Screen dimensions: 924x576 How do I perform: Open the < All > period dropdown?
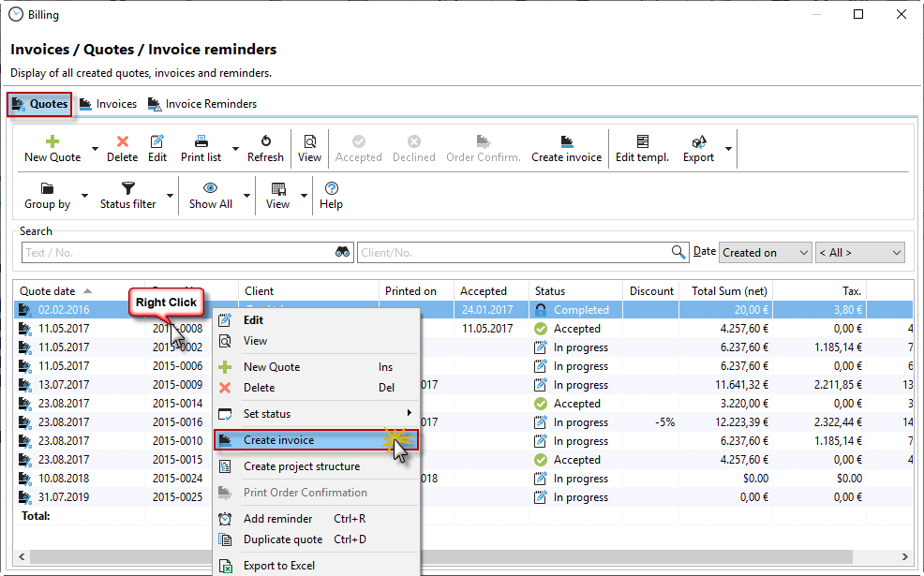point(859,252)
